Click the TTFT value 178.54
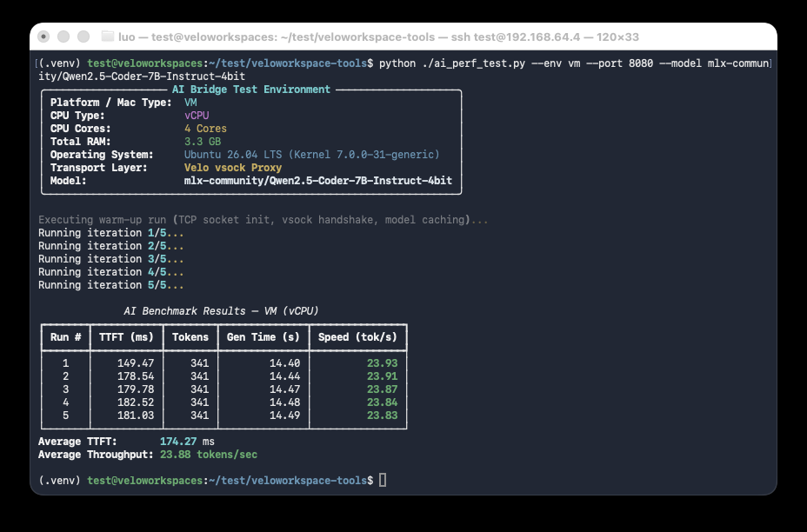 136,376
